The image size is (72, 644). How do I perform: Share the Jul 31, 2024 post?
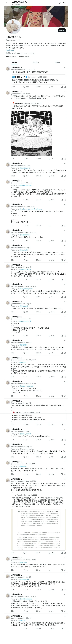tap(65, 87)
